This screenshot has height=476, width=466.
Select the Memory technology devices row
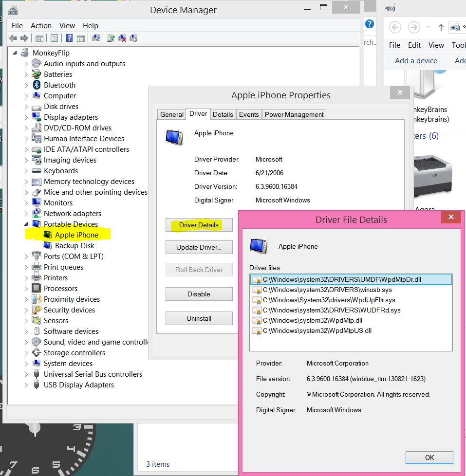coord(89,182)
